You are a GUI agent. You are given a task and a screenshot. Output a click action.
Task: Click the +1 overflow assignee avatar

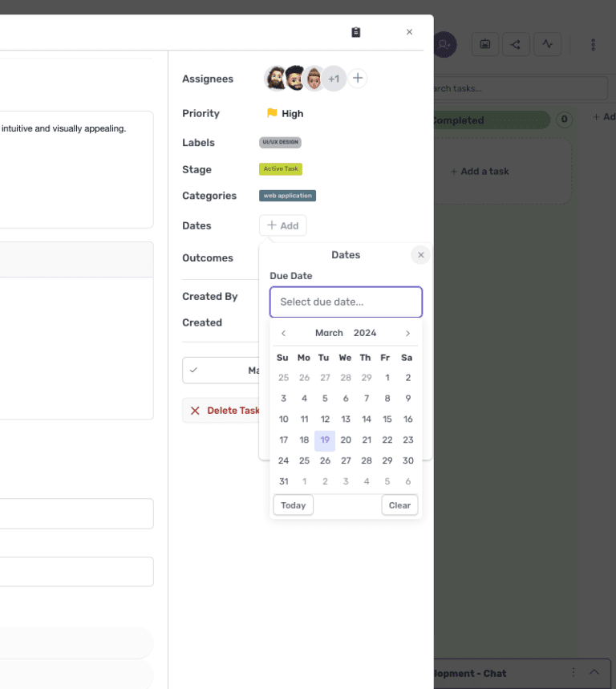[x=334, y=78]
